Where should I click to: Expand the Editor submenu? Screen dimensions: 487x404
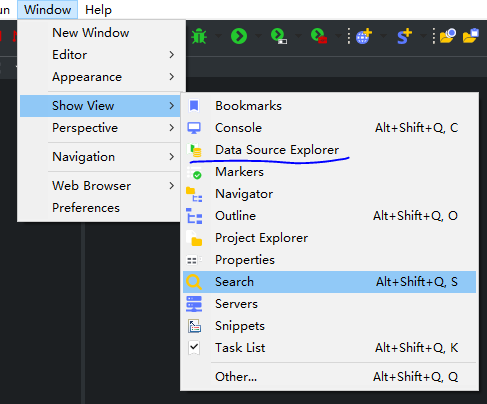101,55
